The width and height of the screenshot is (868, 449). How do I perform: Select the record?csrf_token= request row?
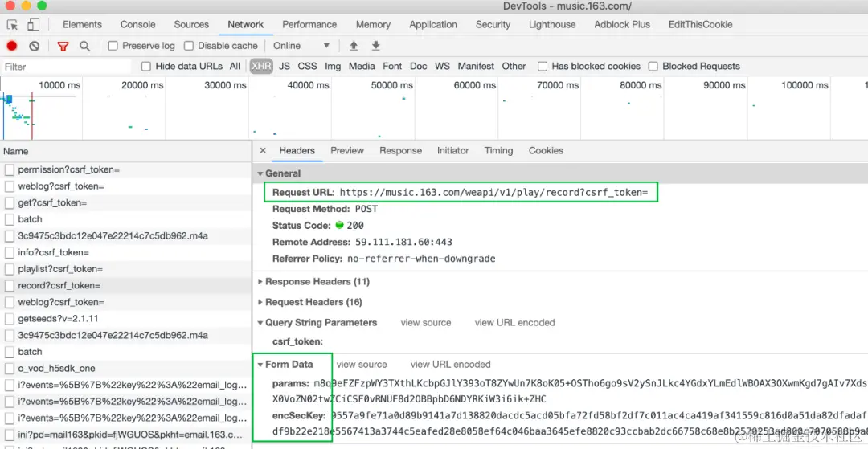[126, 286]
